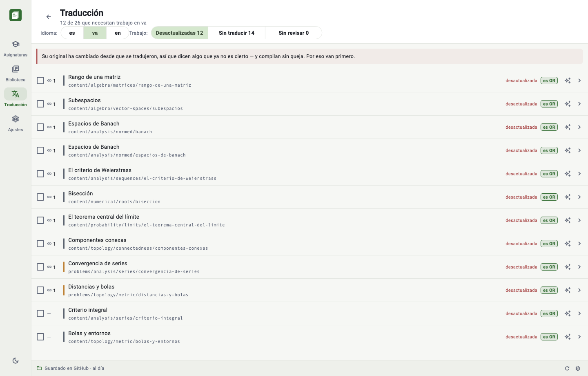Click the link icon on Distancias y bolas row
Image resolution: width=588 pixels, height=376 pixels.
[x=49, y=290]
